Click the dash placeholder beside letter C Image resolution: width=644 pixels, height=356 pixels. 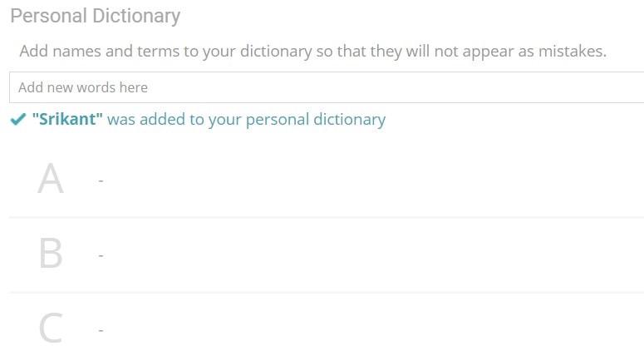(101, 330)
